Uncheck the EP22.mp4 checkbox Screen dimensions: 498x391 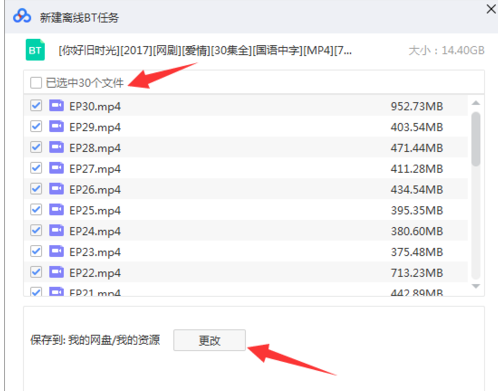pyautogui.click(x=36, y=272)
